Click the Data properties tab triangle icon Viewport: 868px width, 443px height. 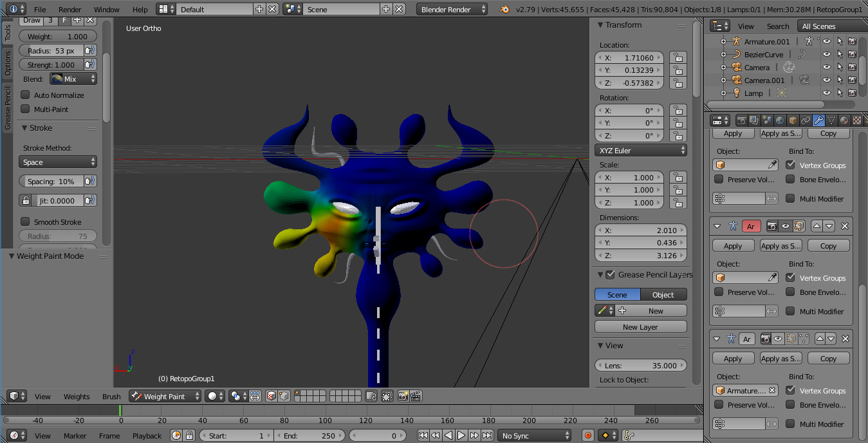[x=831, y=120]
